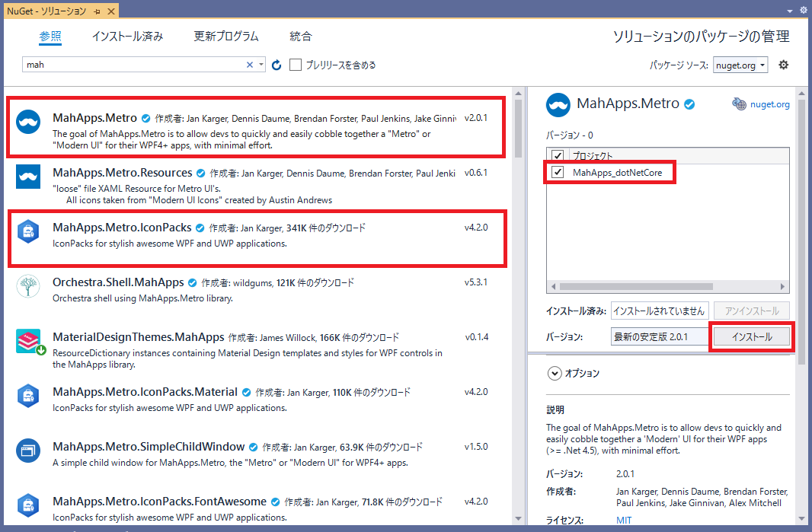This screenshot has width=812, height=532.
Task: Click the package list vertical scrollbar thumb
Action: 519,128
